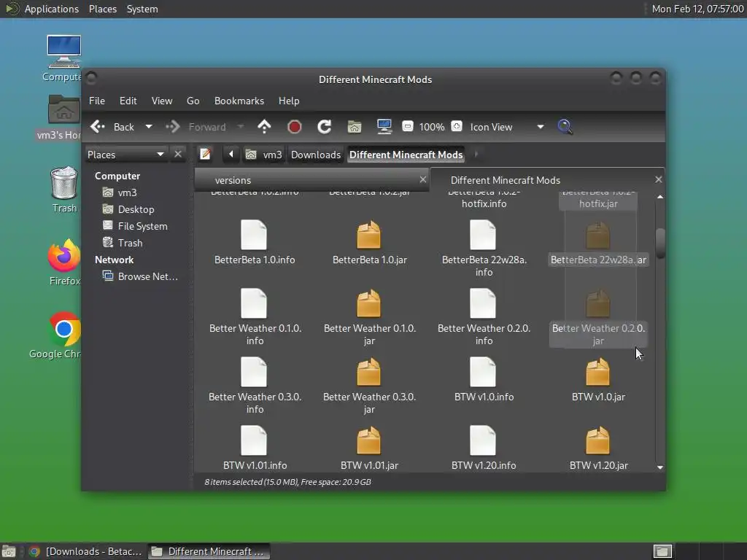
Task: Click the vertical scrollbar handle
Action: coord(659,244)
